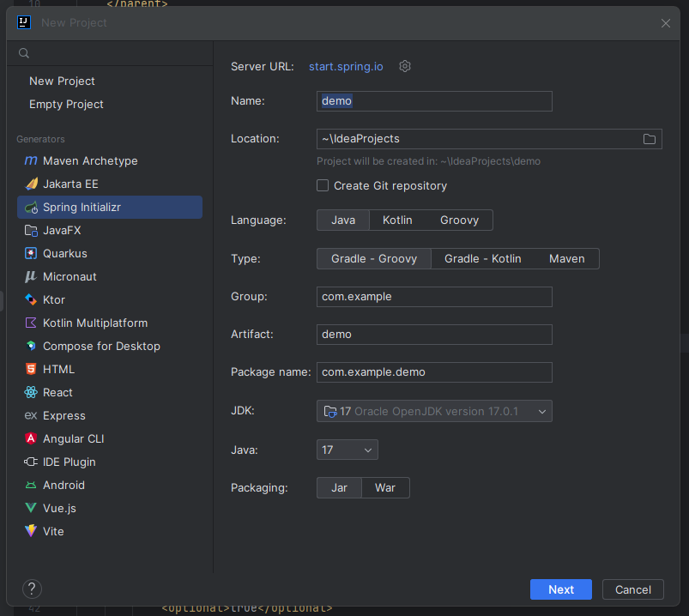The image size is (689, 616).
Task: Click the React atom icon
Action: [31, 392]
